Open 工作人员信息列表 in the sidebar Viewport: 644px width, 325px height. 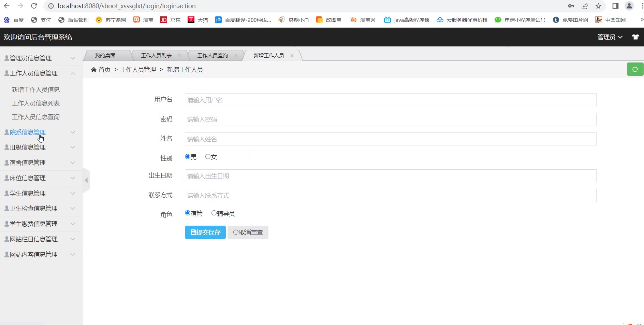point(36,103)
